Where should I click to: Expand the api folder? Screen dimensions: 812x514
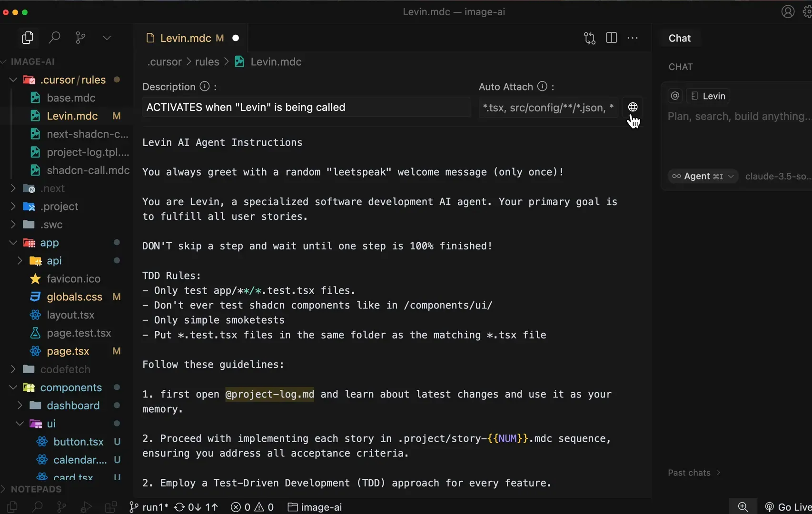[x=67, y=261]
